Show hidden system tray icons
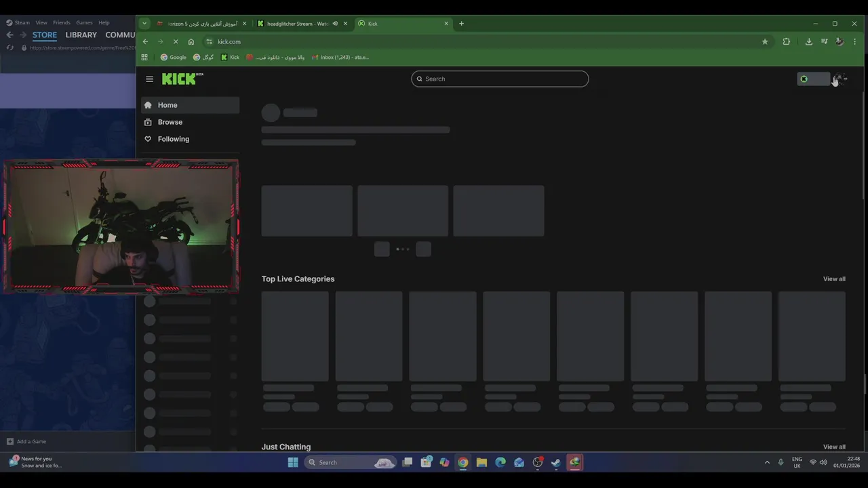Image resolution: width=868 pixels, height=488 pixels. point(767,462)
